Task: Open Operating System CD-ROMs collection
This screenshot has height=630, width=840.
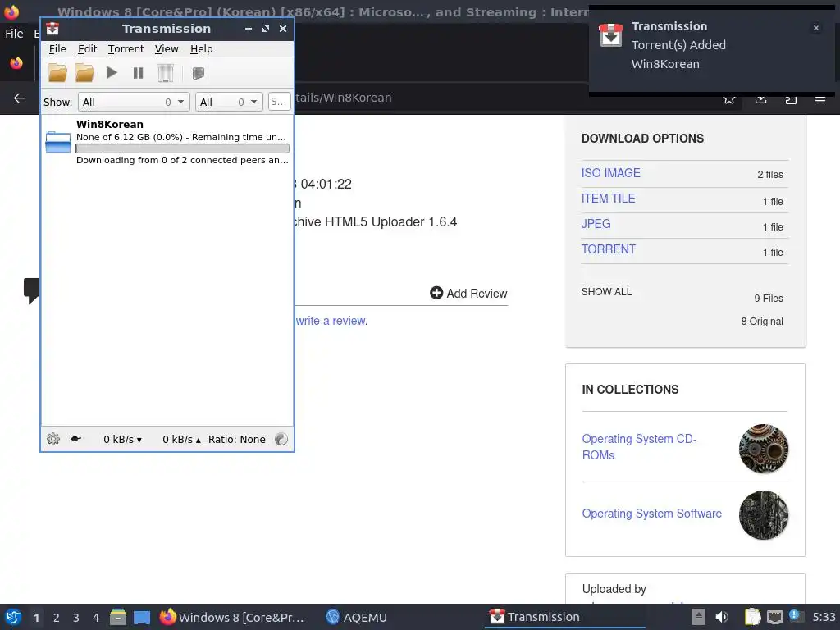Action: [639, 447]
